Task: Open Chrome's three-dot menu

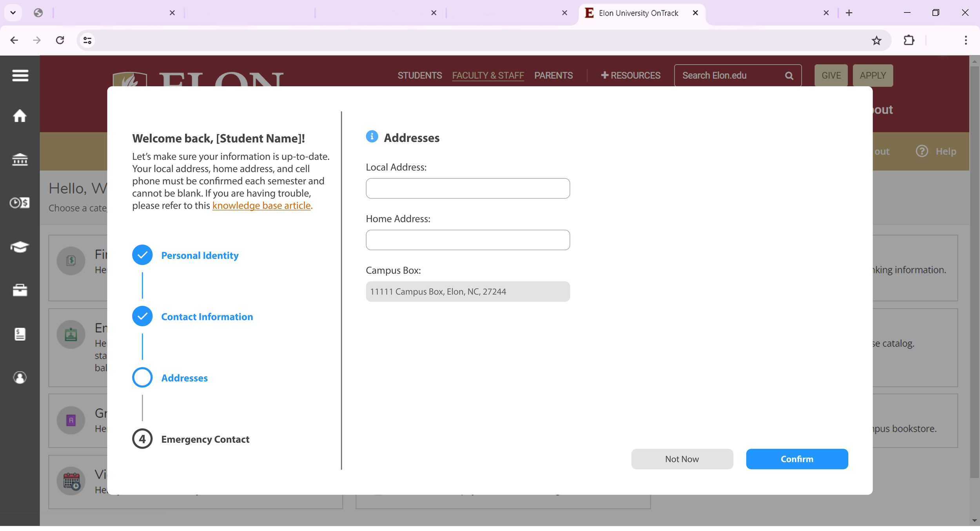Action: coord(965,40)
